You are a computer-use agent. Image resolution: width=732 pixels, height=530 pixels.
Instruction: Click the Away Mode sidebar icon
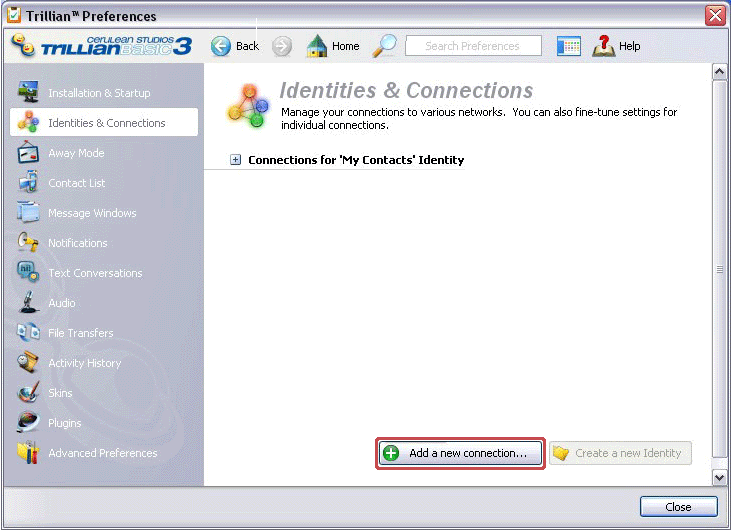pyautogui.click(x=28, y=152)
